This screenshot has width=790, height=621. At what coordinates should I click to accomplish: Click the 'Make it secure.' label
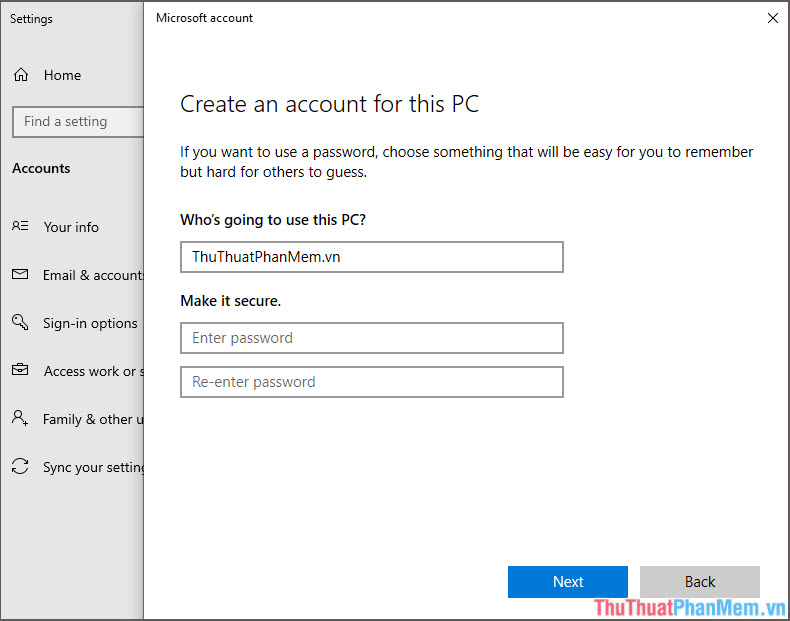point(231,301)
